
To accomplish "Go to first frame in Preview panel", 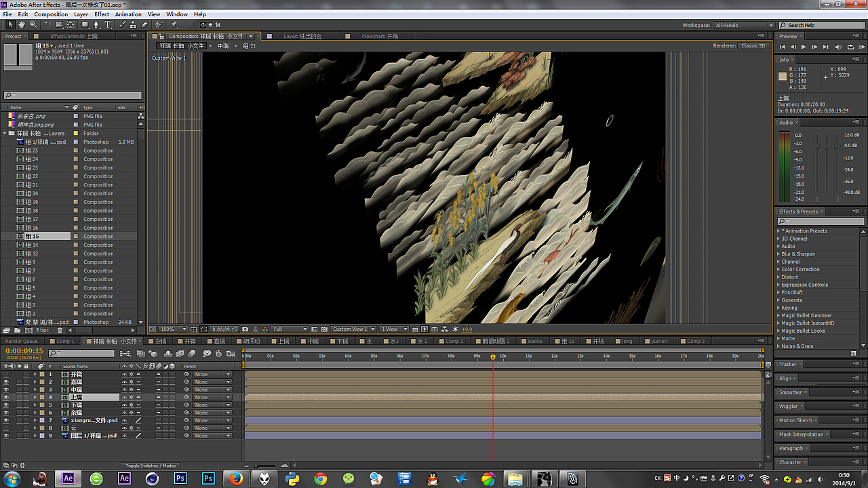I will pos(782,47).
